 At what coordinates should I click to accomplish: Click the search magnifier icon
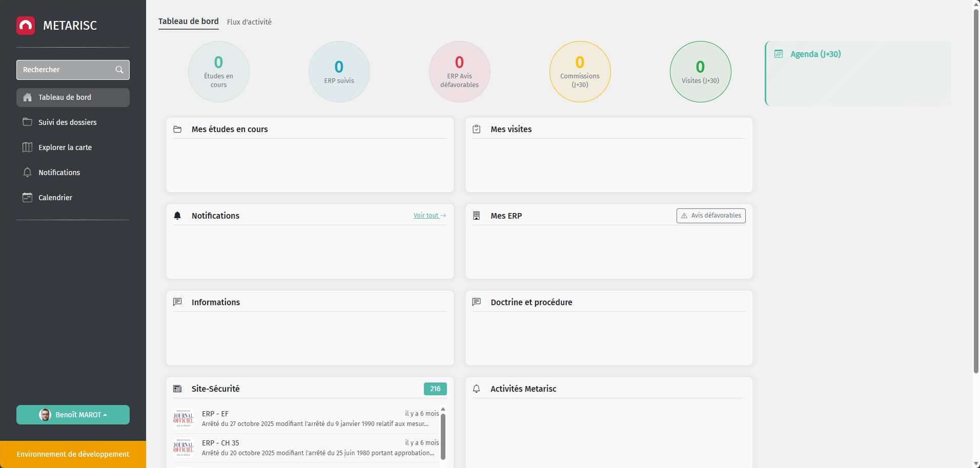tap(119, 70)
